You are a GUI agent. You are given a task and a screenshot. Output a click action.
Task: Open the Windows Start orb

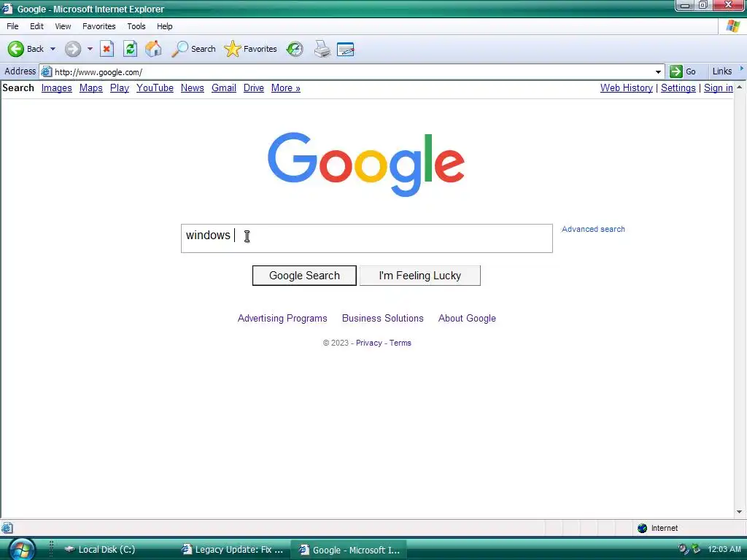(22, 550)
